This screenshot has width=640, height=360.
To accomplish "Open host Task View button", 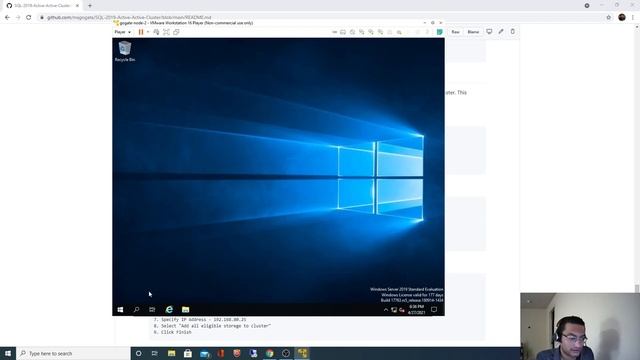I will (155, 353).
